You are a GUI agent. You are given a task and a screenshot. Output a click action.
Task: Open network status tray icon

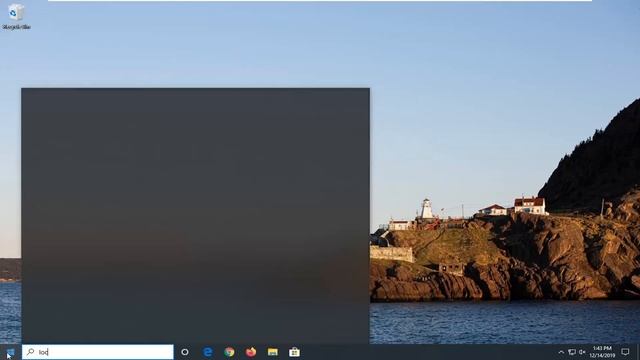pyautogui.click(x=572, y=352)
